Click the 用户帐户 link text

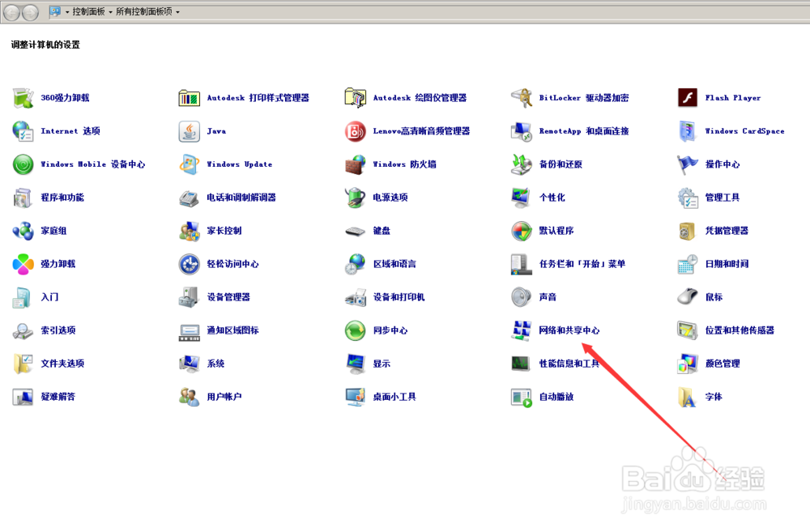point(224,397)
